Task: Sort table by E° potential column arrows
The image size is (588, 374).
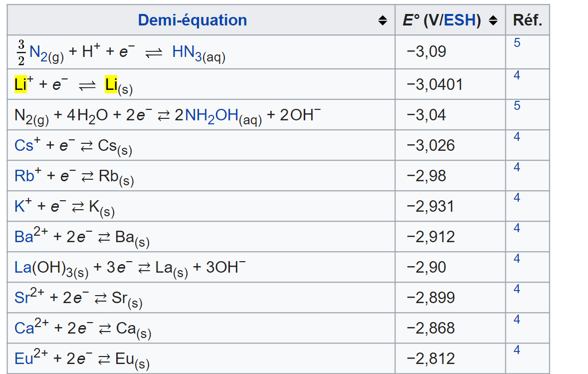Action: 493,20
